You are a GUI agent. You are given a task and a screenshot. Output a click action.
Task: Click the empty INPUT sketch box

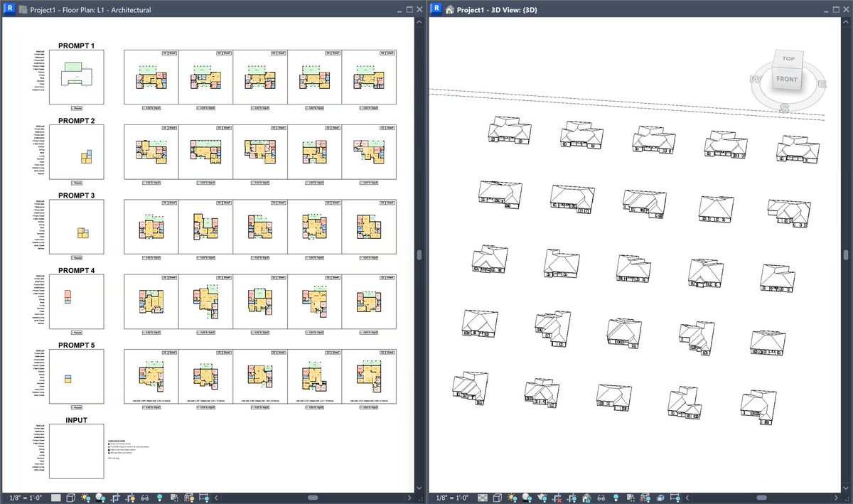(77, 451)
